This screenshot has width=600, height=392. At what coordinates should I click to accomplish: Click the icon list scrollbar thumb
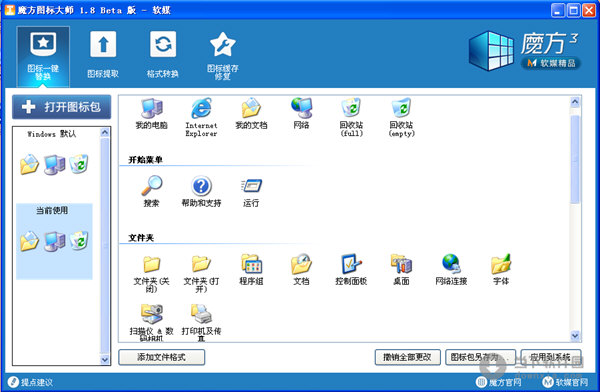(575, 159)
